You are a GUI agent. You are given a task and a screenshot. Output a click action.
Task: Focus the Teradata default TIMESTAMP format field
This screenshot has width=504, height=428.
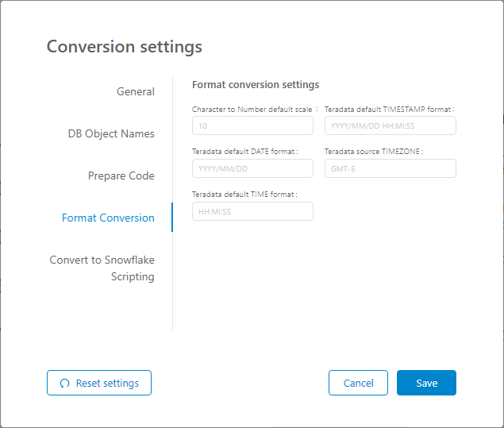(390, 126)
